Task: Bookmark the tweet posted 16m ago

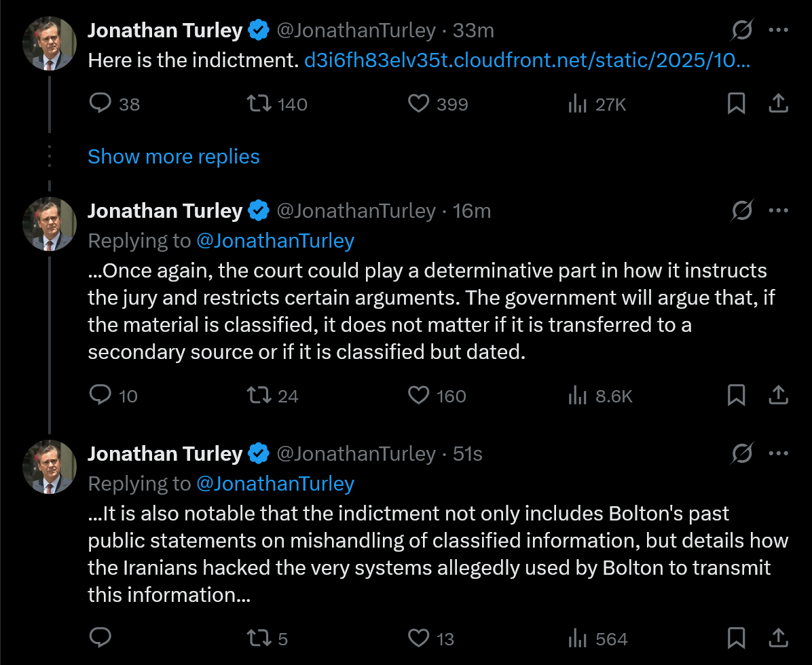Action: [x=737, y=395]
